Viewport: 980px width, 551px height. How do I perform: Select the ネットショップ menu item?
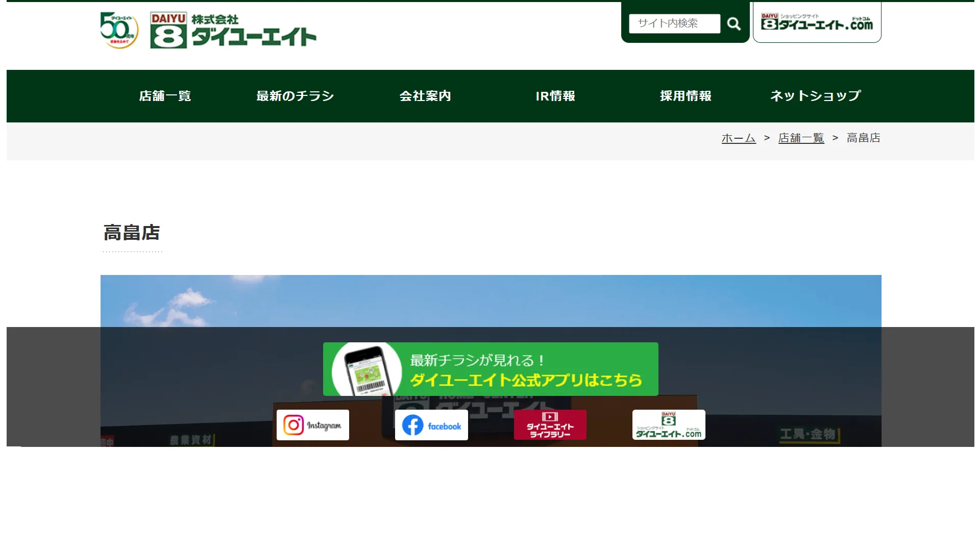click(815, 96)
